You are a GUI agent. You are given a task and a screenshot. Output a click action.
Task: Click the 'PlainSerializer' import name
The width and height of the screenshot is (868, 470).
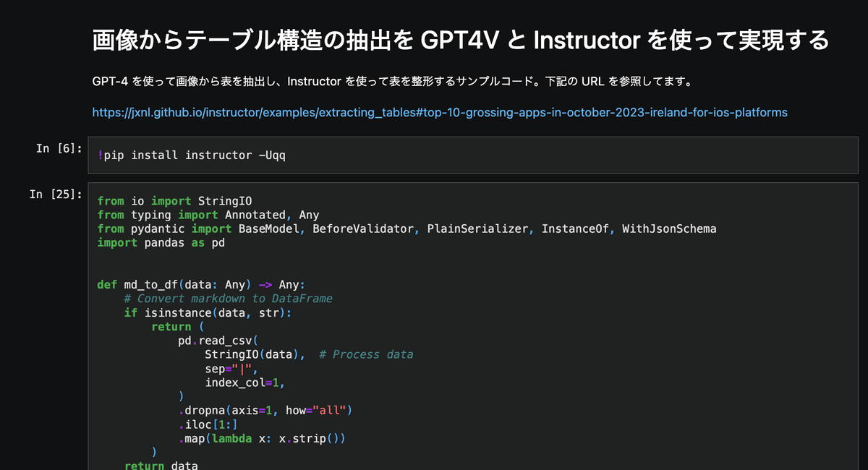pyautogui.click(x=477, y=228)
